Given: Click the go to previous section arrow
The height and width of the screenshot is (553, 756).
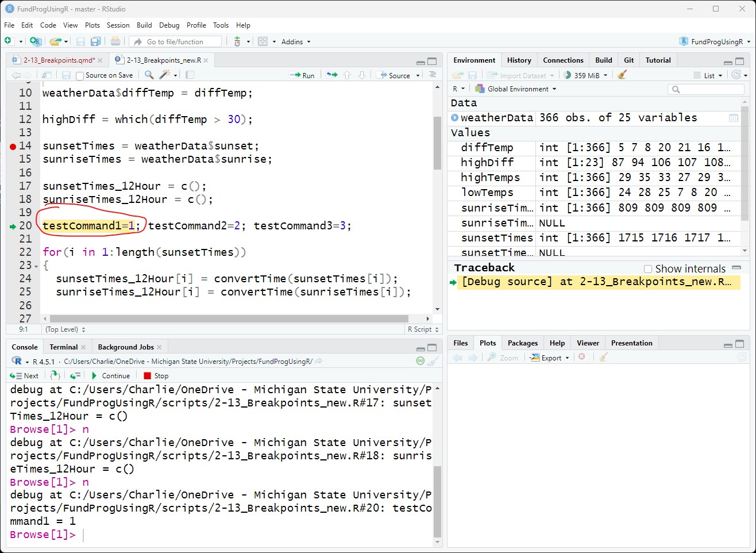Looking at the screenshot, I should tap(347, 75).
